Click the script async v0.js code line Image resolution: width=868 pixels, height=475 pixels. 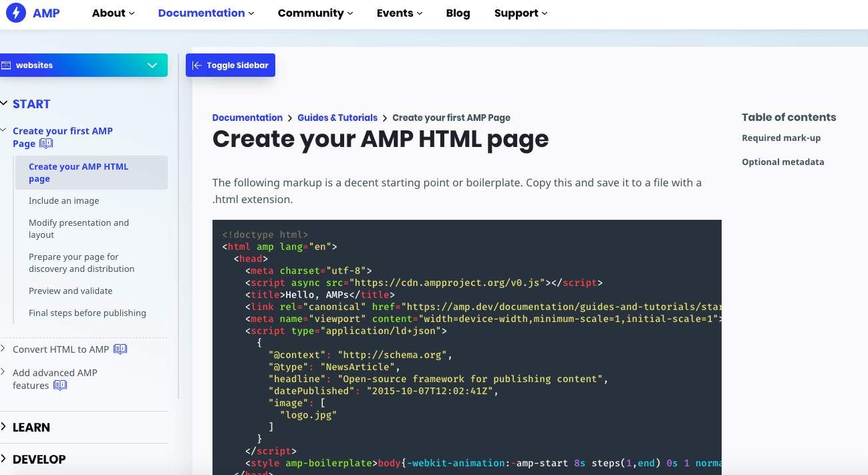(424, 283)
